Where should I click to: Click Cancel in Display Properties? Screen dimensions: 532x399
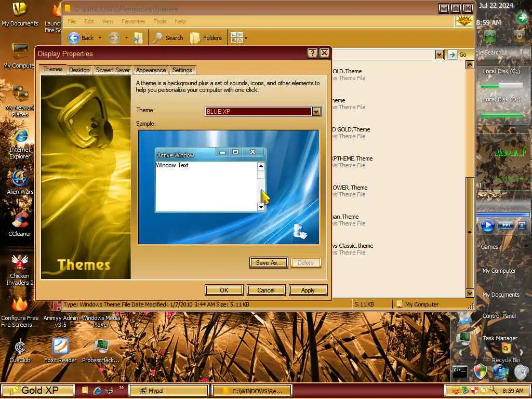tap(266, 290)
